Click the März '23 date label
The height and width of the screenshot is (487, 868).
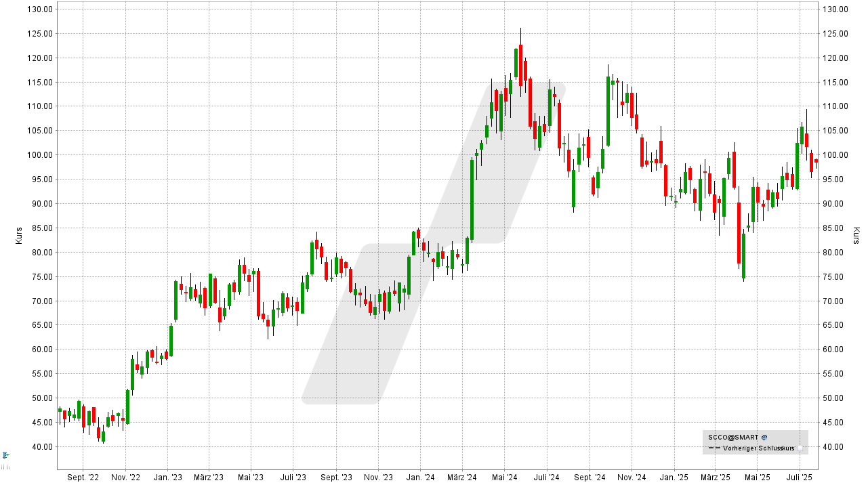point(208,478)
